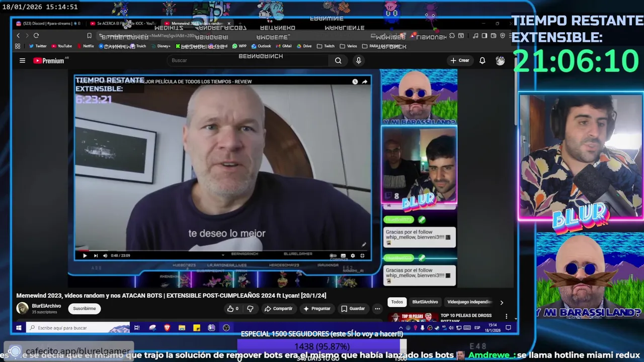The image size is (644, 362).
Task: Open the Windows Start menu
Action: (19, 328)
